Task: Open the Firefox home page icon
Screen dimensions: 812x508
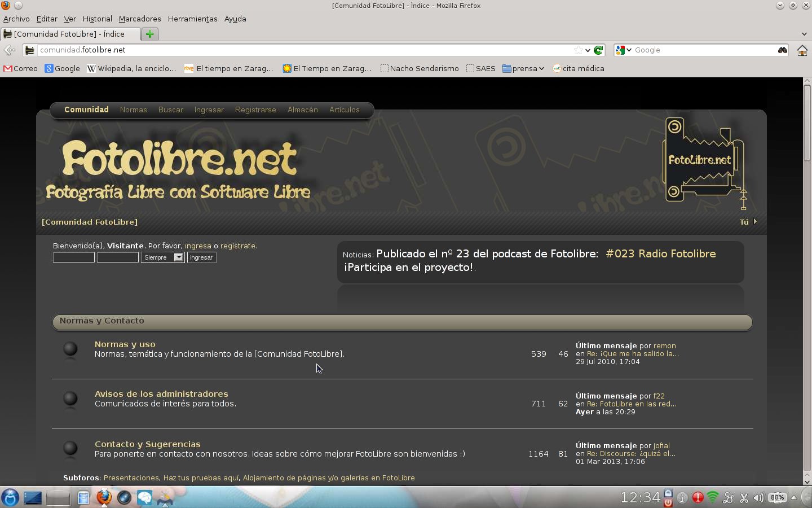Action: point(802,50)
